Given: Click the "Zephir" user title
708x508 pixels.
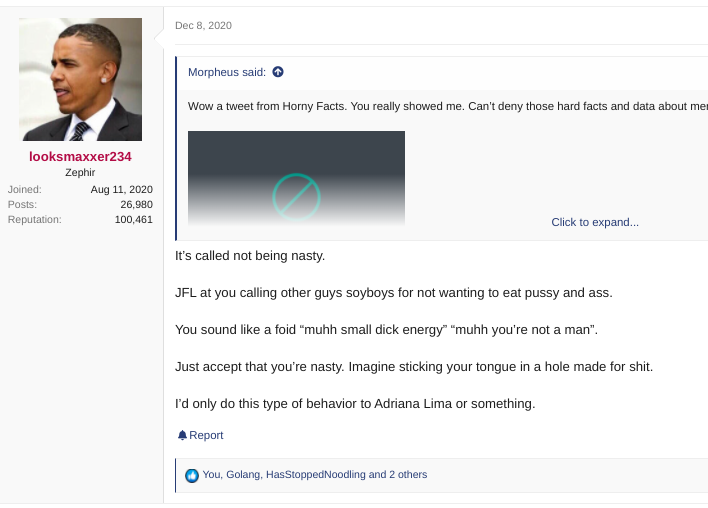Looking at the screenshot, I should (x=80, y=172).
